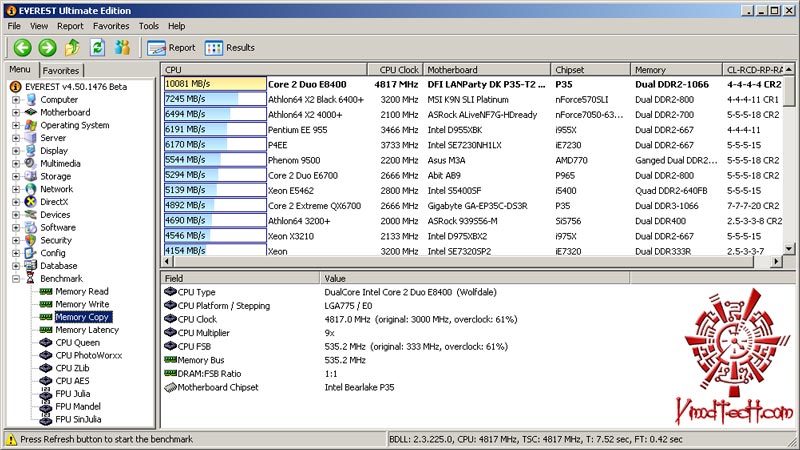Select the Devices icon in tree
Viewport: 800px width, 450px height.
point(32,214)
